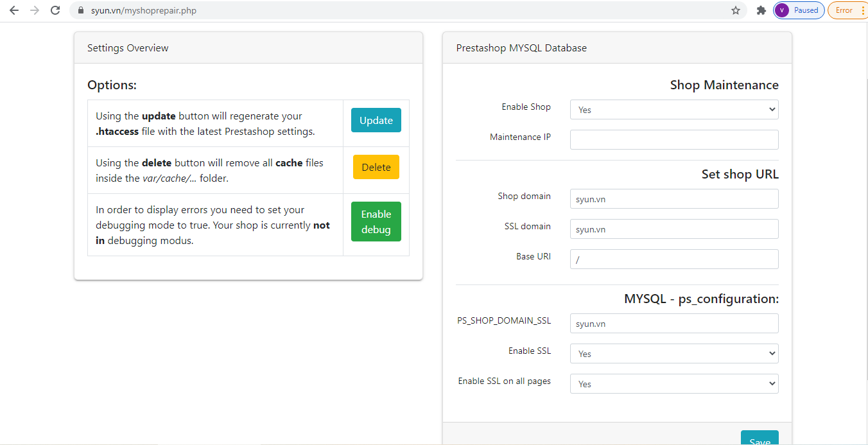Open Enable SSL on all pages dropdown

pos(674,384)
